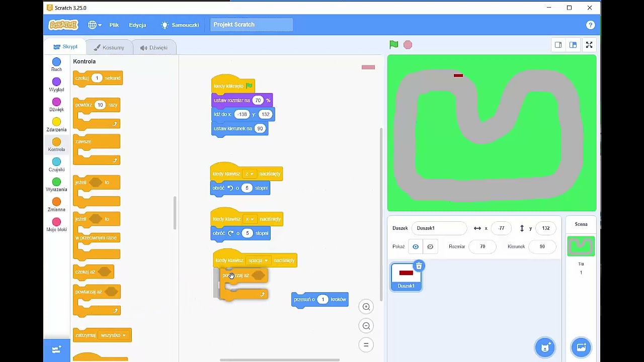This screenshot has height=362, width=644.
Task: Reset workspace zoom to default
Action: point(366,345)
